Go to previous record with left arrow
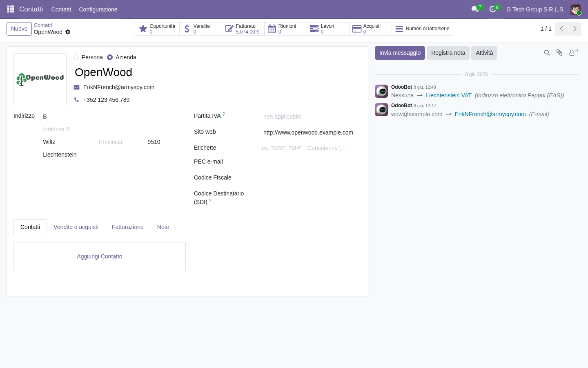588x368 pixels. (561, 29)
